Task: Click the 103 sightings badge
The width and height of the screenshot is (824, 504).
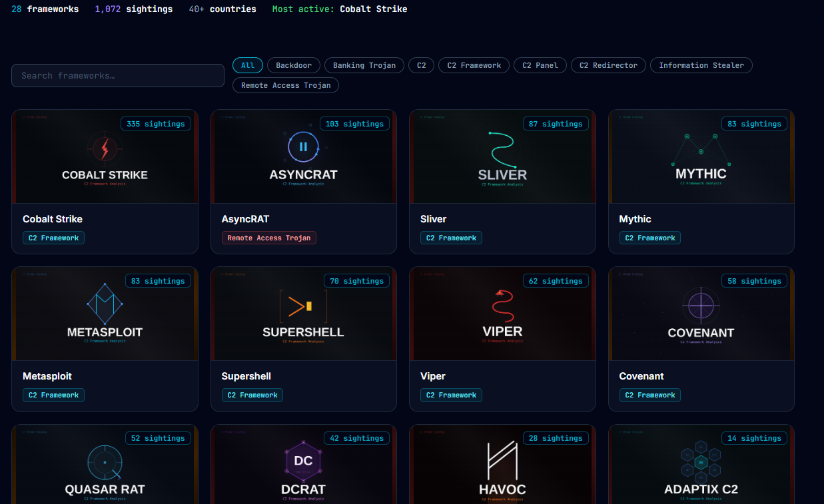Action: pos(355,124)
